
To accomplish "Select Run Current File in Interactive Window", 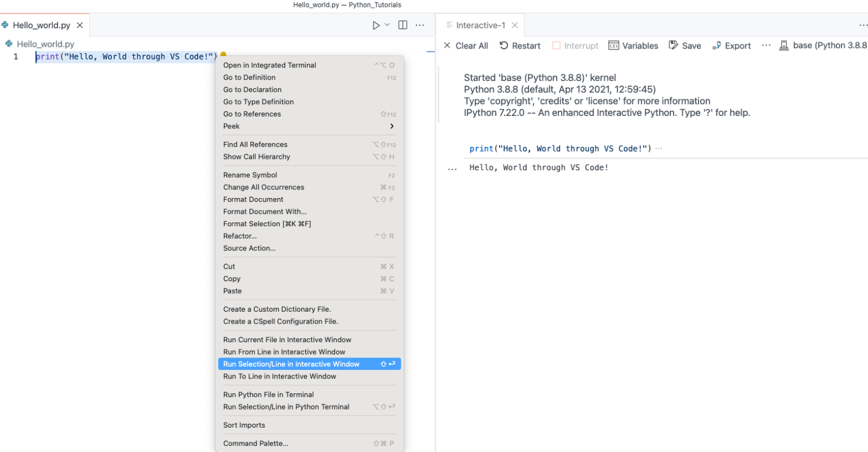I will pyautogui.click(x=288, y=339).
